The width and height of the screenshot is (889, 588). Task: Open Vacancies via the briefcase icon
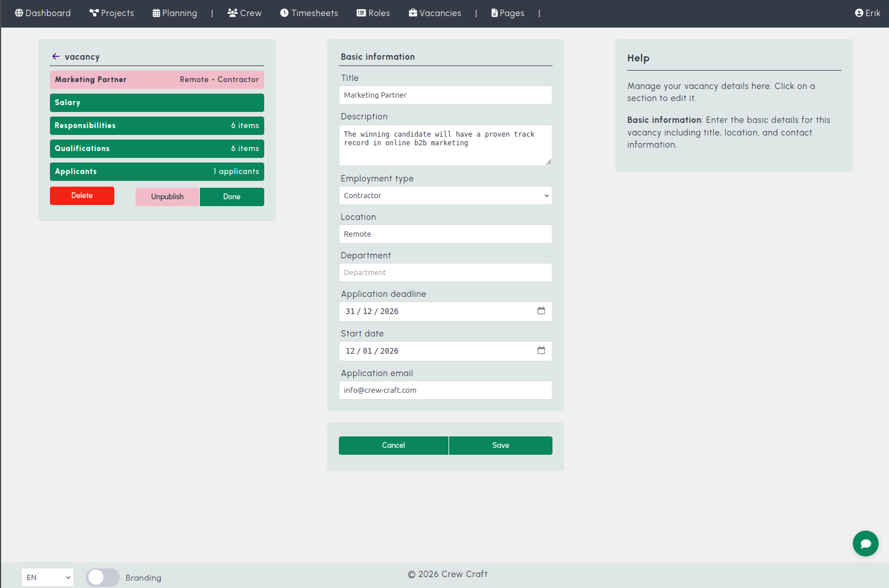click(x=412, y=13)
